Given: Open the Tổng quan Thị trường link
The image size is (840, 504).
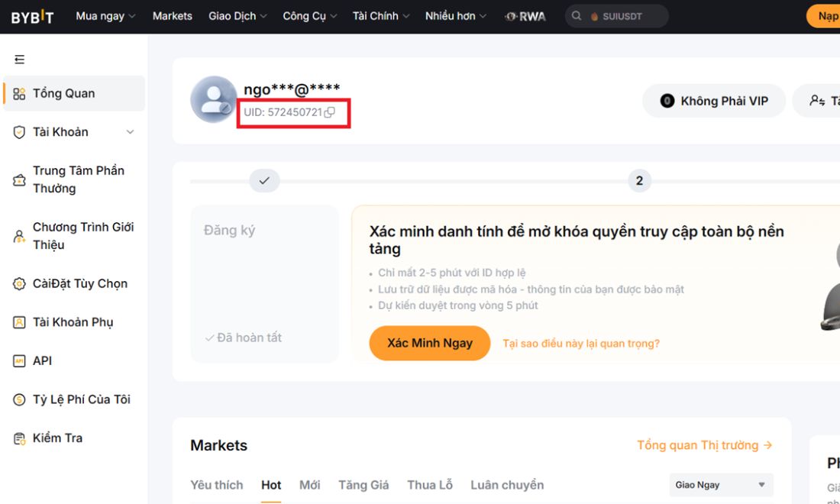Looking at the screenshot, I should pyautogui.click(x=704, y=445).
